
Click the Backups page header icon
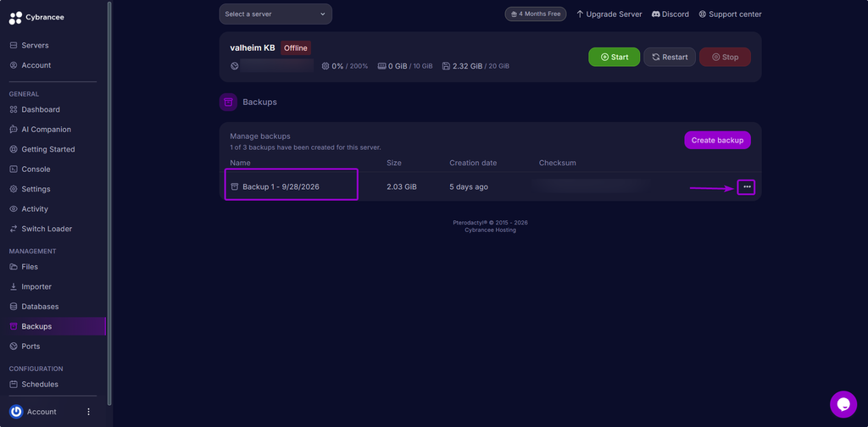[228, 103]
